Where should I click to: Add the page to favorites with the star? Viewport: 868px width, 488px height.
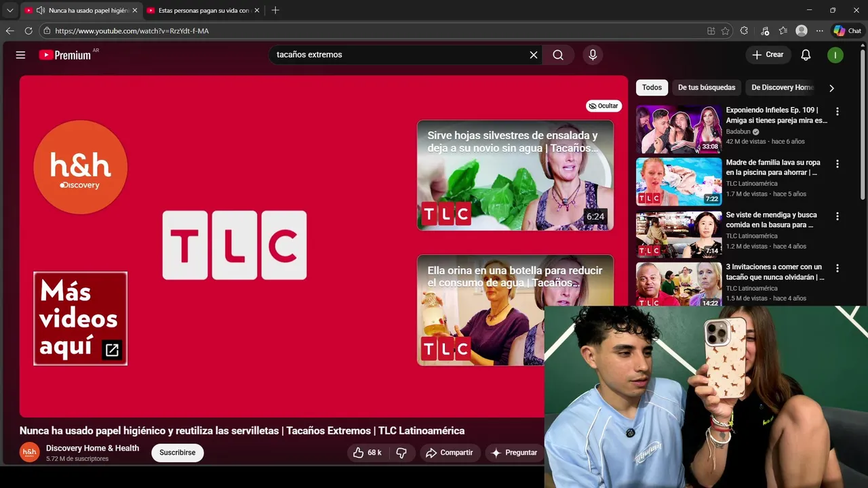click(x=726, y=30)
